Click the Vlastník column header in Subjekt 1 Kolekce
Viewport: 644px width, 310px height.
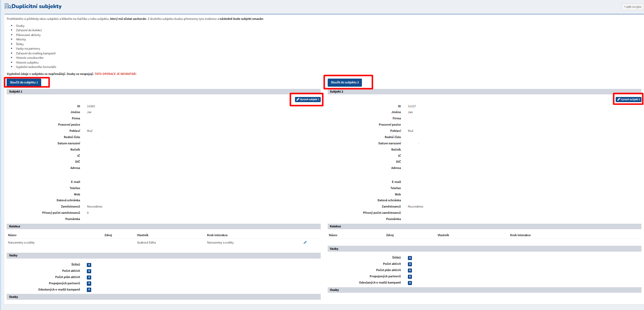[x=143, y=235]
